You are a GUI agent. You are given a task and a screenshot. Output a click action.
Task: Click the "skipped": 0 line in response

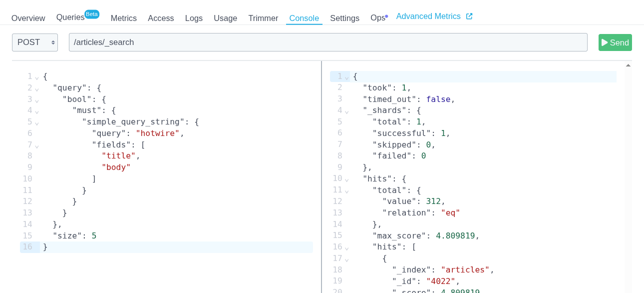[404, 145]
